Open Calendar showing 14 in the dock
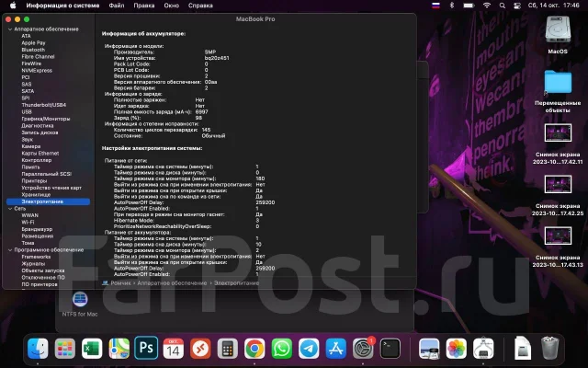 pyautogui.click(x=174, y=348)
